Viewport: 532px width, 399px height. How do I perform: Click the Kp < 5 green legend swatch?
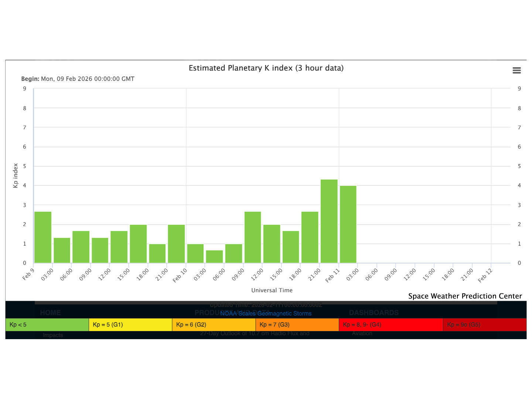[47, 325]
